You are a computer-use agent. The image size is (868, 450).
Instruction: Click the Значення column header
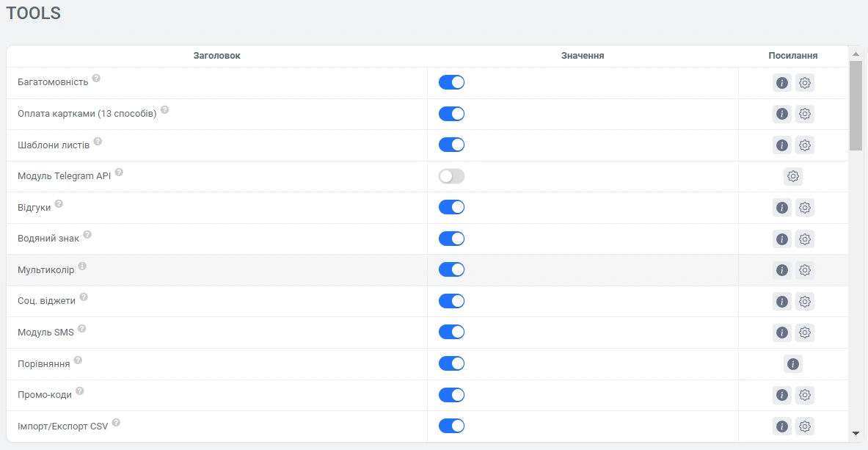pyautogui.click(x=583, y=56)
